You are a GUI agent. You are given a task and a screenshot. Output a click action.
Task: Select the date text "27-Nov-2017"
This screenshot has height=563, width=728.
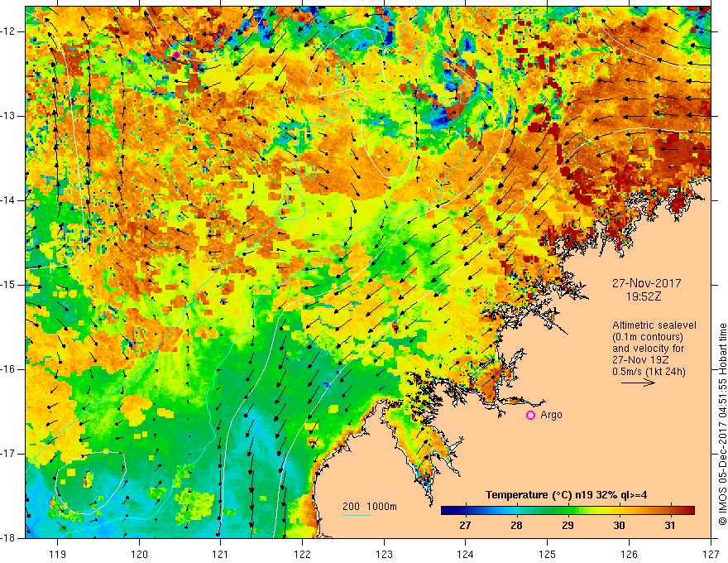click(647, 283)
